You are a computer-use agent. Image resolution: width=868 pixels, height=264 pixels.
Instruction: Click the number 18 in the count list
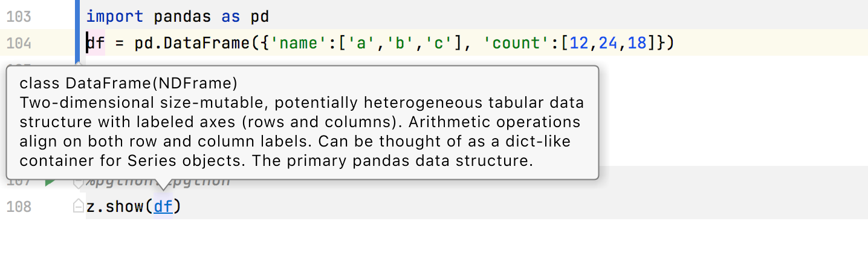(637, 43)
